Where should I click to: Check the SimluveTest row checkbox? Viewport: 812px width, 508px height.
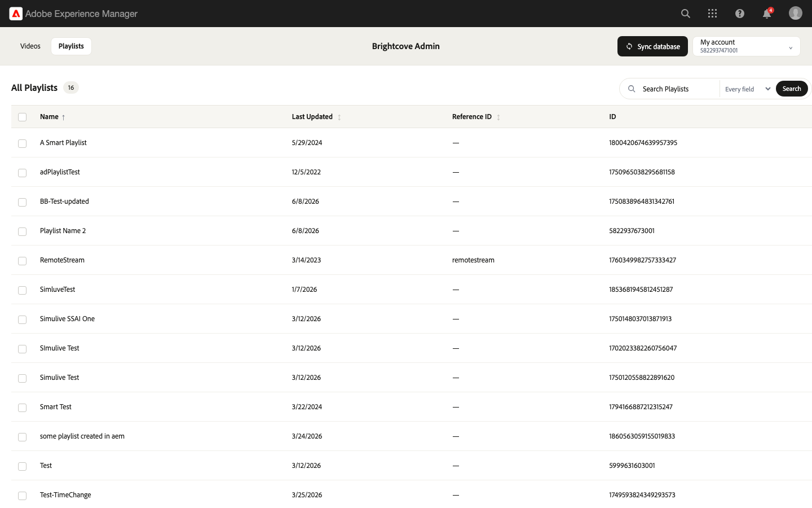(x=23, y=290)
